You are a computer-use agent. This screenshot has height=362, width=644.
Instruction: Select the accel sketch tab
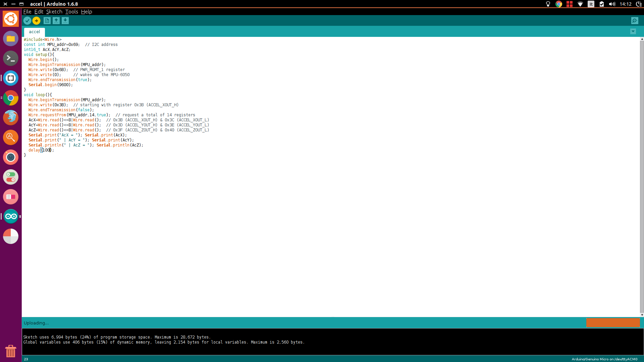(34, 32)
